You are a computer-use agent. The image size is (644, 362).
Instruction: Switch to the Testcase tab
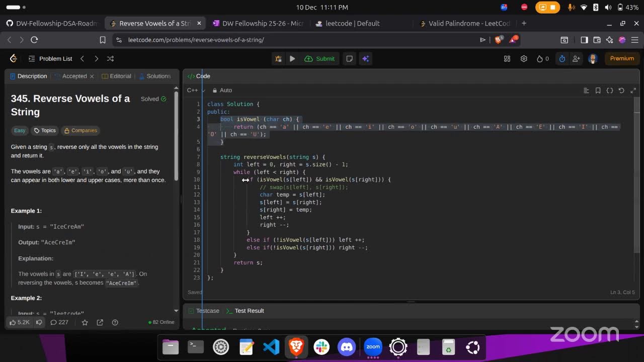point(203,311)
